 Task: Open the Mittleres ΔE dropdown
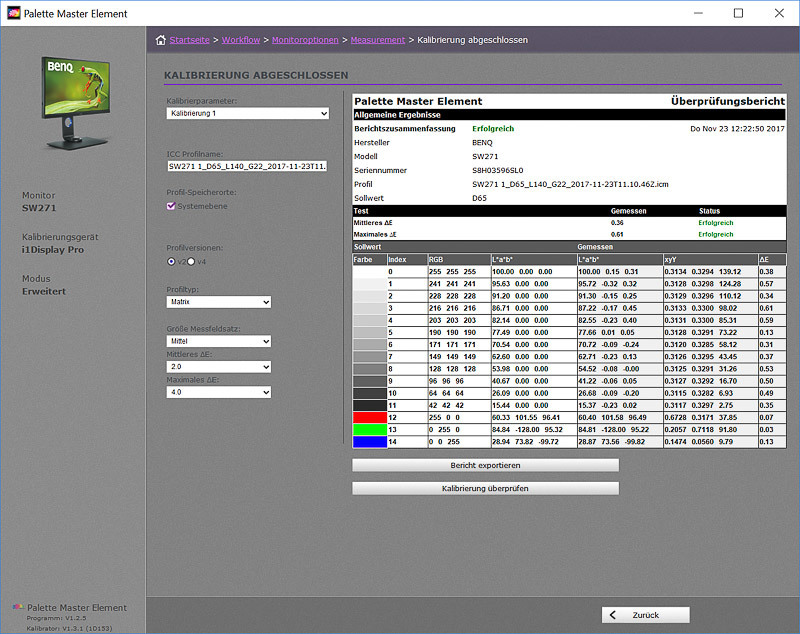click(x=218, y=367)
